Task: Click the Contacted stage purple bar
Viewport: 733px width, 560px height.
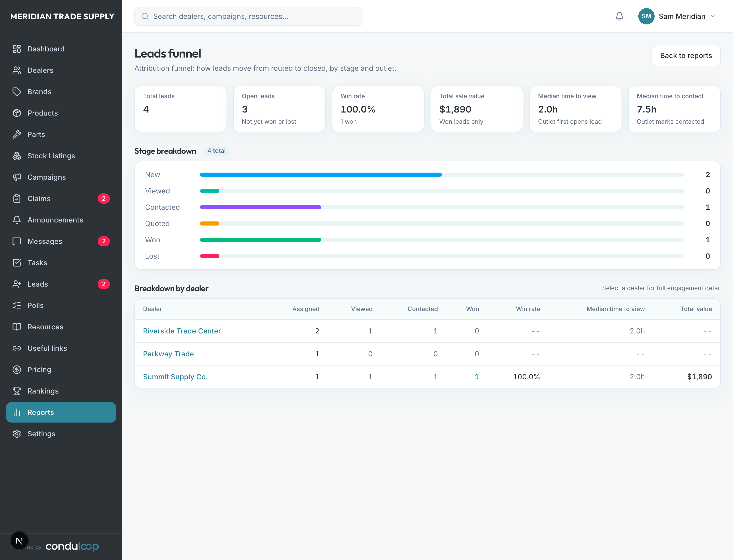Action: [x=260, y=207]
